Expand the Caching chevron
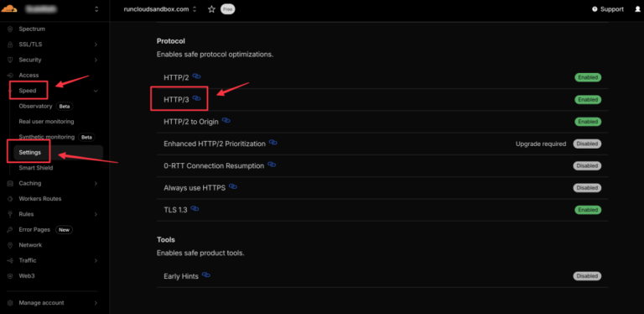The height and width of the screenshot is (314, 644). coord(96,183)
